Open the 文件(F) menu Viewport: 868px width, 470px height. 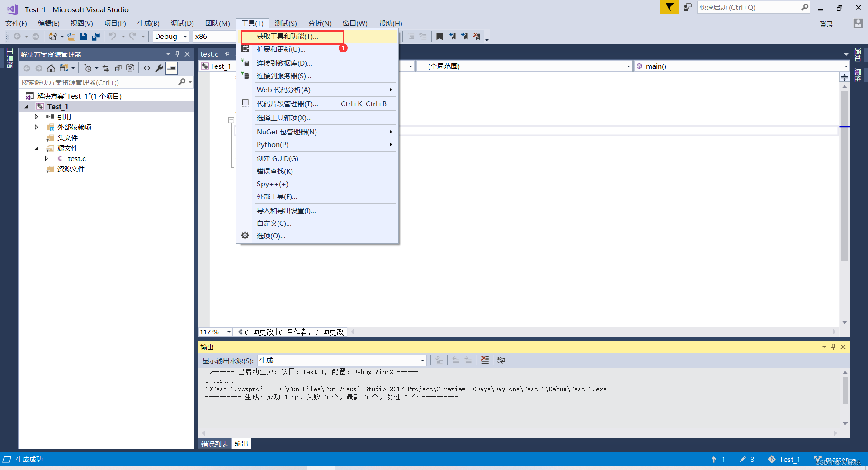pyautogui.click(x=16, y=24)
